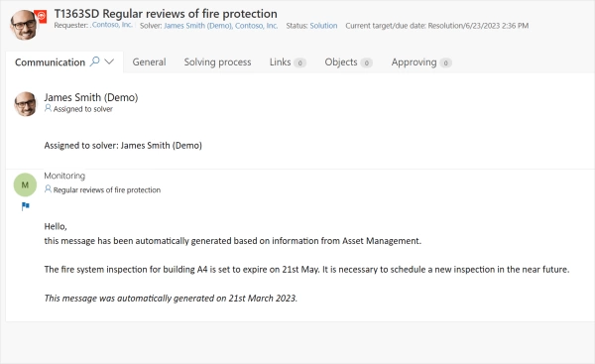Click the fire system inspection sentence

[x=306, y=270]
